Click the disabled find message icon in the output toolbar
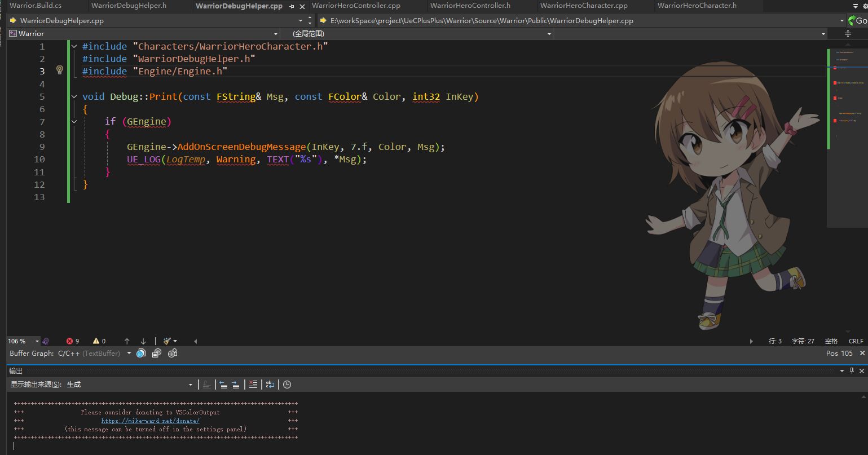868x455 pixels. 207,385
